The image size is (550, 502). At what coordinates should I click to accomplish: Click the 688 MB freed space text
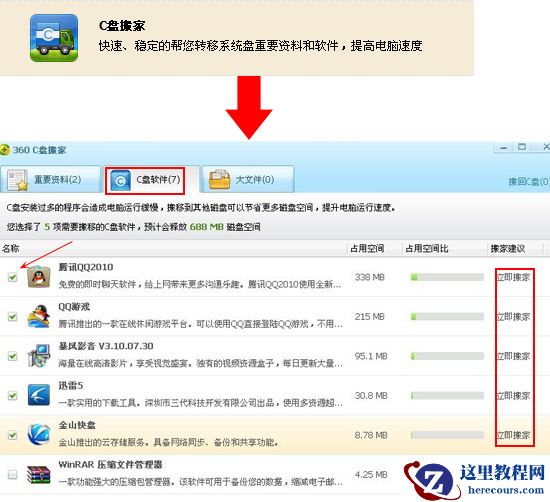pos(206,227)
